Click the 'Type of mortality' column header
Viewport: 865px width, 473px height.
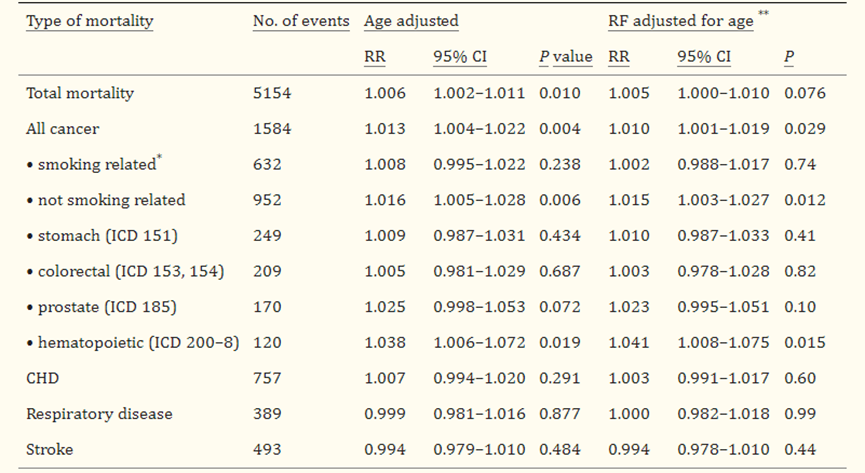point(89,21)
